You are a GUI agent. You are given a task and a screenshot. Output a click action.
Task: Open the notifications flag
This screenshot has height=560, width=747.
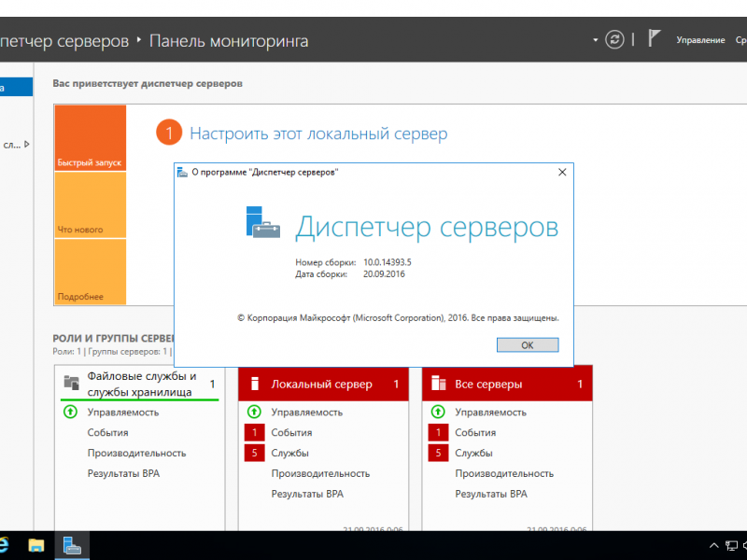tap(655, 38)
